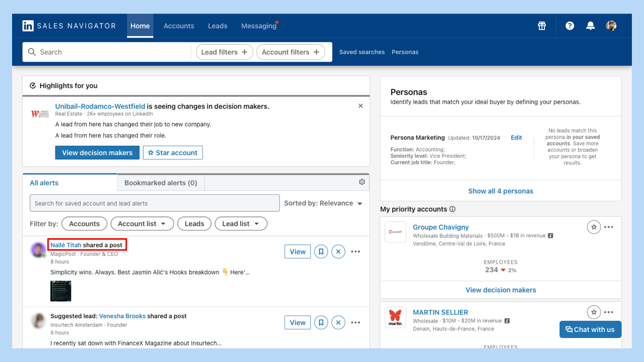644x362 pixels.
Task: Open the help question mark icon
Action: 570,26
